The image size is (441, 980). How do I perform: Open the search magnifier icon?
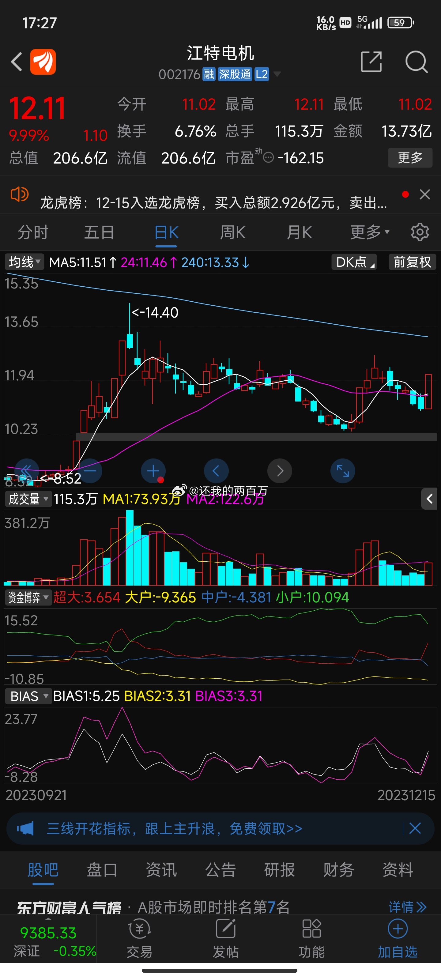coord(416,62)
